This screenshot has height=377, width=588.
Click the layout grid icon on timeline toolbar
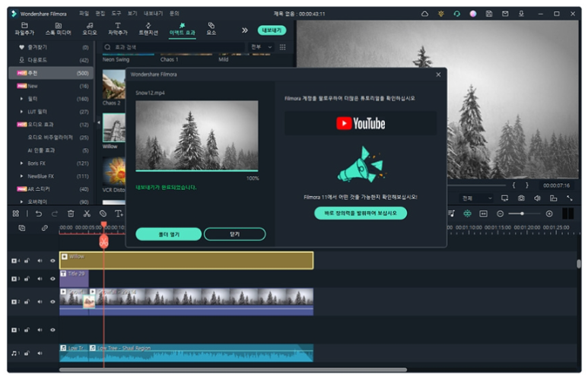click(16, 214)
